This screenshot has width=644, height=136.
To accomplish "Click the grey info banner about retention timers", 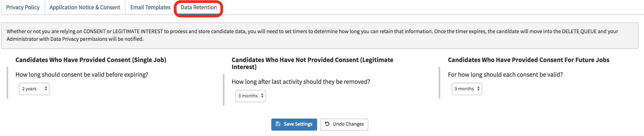I will [319, 35].
